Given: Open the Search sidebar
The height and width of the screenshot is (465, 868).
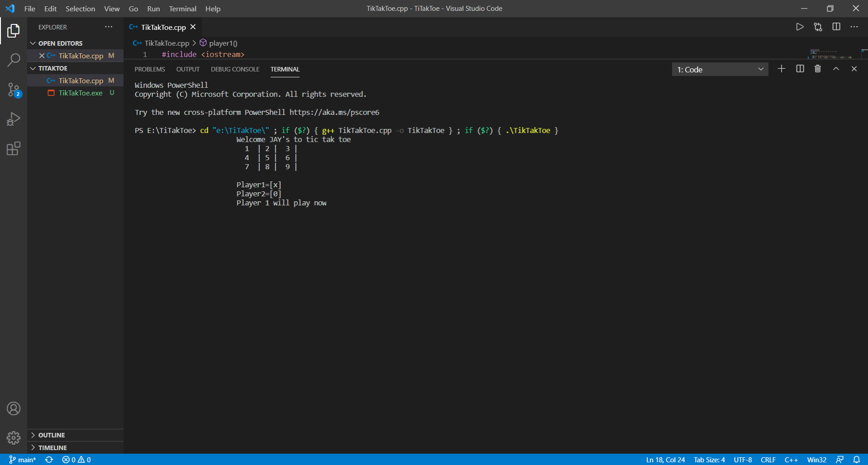Looking at the screenshot, I should point(14,59).
